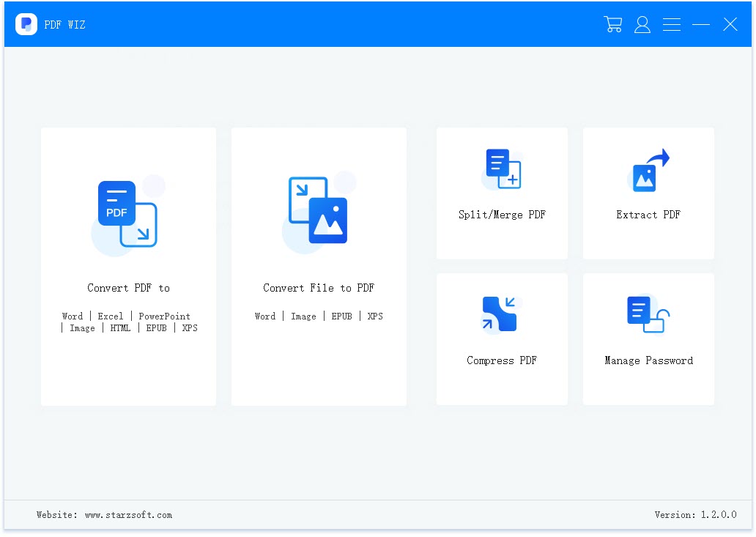
Task: Open the Manage Password label
Action: (x=648, y=360)
